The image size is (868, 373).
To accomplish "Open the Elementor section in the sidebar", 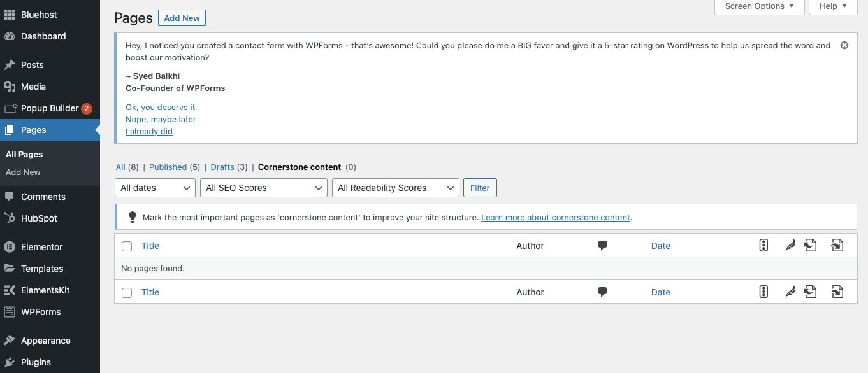I will (41, 246).
